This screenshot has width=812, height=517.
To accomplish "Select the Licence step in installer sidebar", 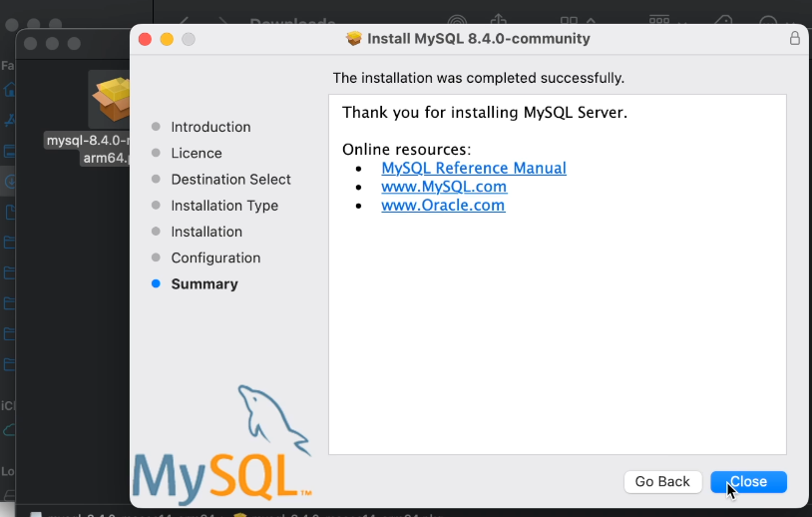I will (197, 154).
